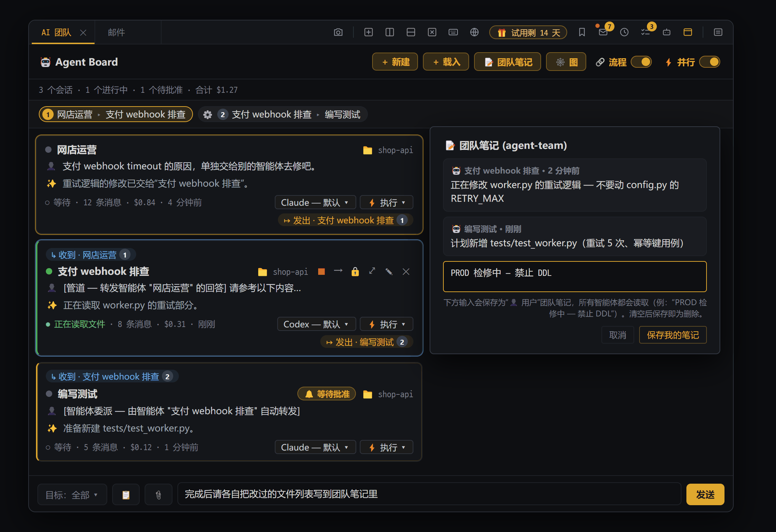Click 保存我的笔记 button
Image resolution: width=776 pixels, height=532 pixels.
tap(673, 335)
